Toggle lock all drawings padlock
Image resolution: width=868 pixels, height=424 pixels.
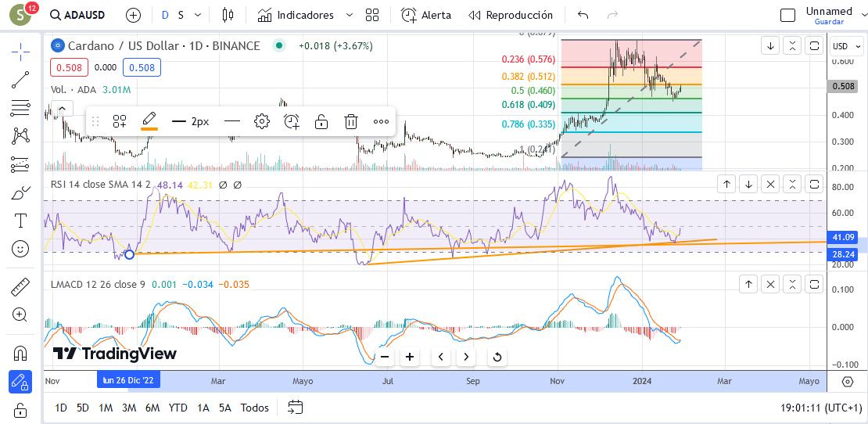click(x=20, y=410)
